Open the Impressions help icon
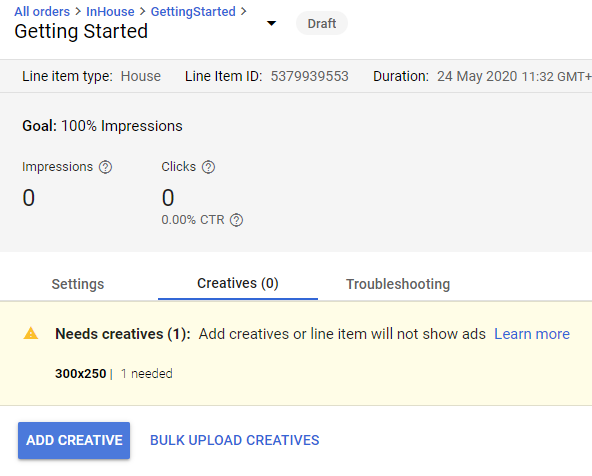The height and width of the screenshot is (476, 592). (105, 167)
